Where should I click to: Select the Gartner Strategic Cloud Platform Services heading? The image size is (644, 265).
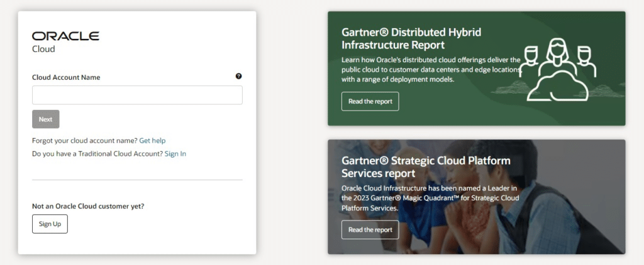[426, 166]
